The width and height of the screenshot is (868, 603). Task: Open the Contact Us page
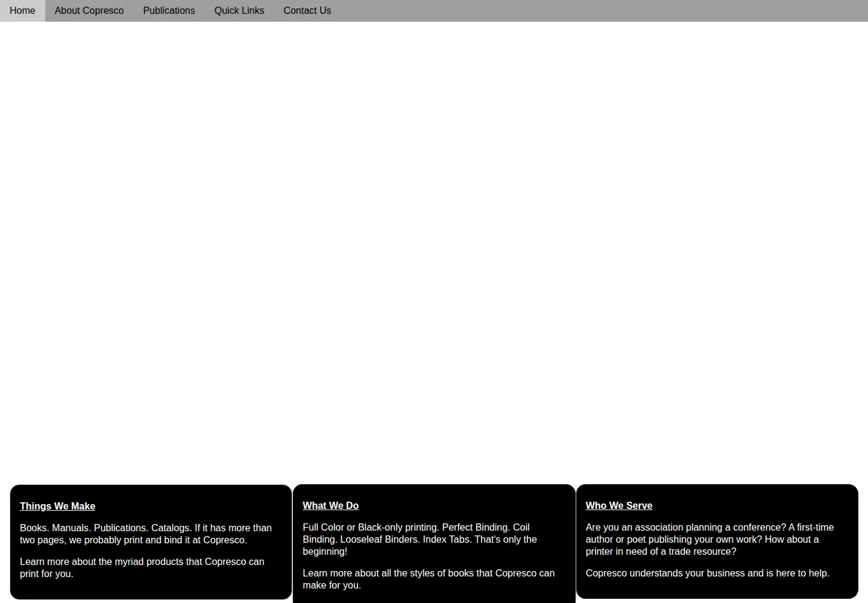pyautogui.click(x=307, y=11)
